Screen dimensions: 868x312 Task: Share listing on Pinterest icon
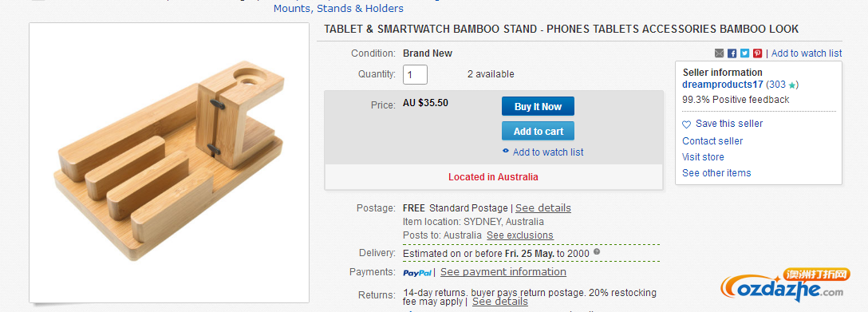coord(757,53)
